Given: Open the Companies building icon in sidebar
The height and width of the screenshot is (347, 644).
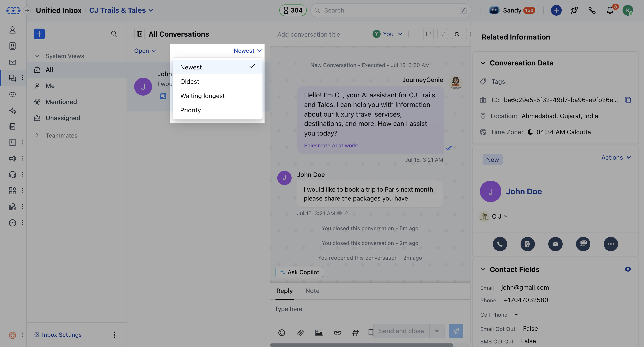Looking at the screenshot, I should point(12,46).
